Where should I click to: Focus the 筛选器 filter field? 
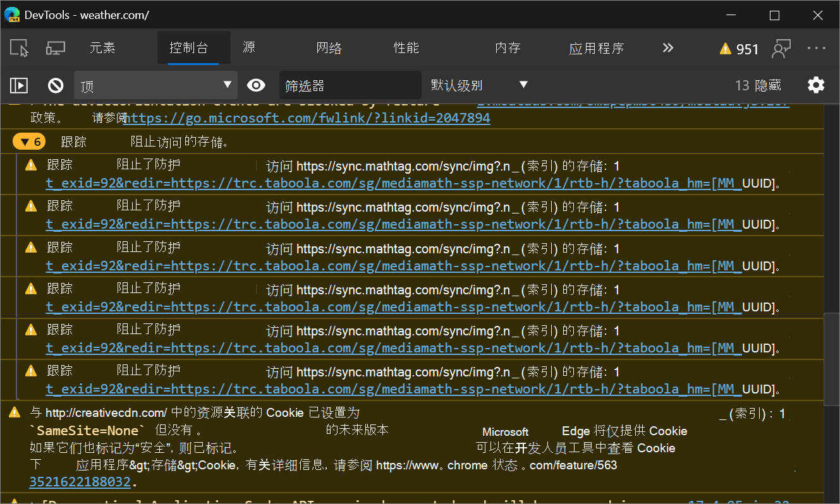tap(350, 85)
